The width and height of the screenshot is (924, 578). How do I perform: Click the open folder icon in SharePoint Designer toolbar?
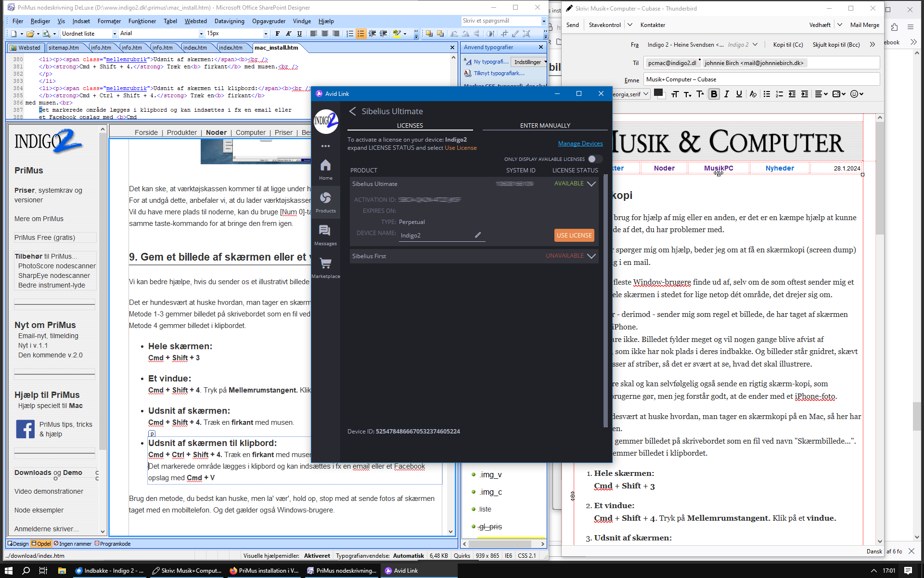click(x=30, y=34)
